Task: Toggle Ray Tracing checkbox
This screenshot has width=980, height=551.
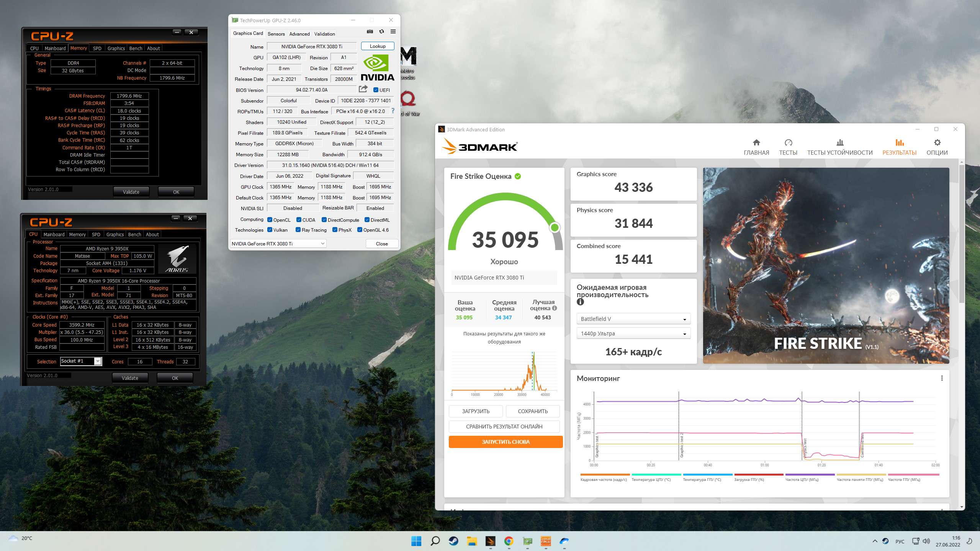Action: [x=298, y=230]
